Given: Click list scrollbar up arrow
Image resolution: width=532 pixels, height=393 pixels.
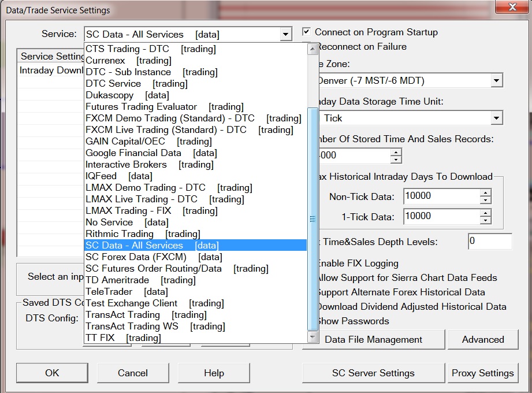Looking at the screenshot, I should pos(312,49).
